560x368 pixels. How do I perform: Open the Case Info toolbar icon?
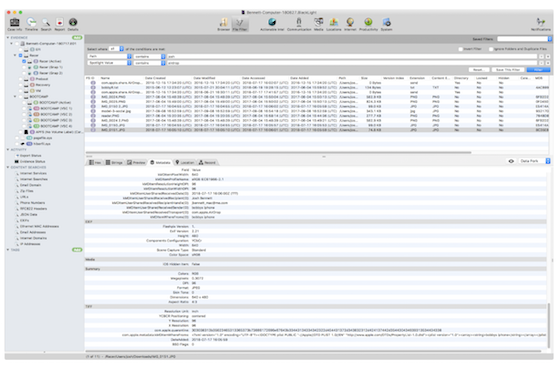pos(15,23)
